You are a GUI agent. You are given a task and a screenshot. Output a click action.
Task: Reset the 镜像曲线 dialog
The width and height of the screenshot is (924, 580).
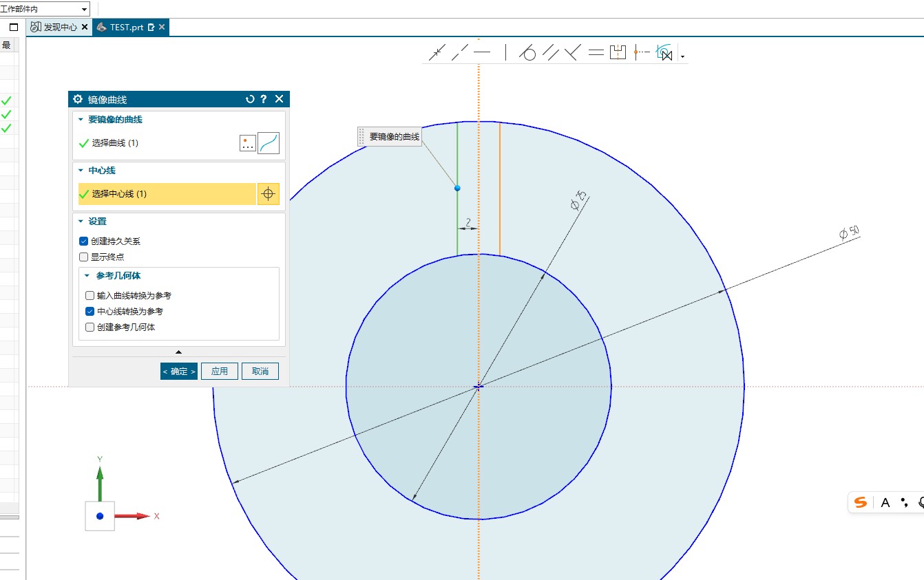pos(250,99)
